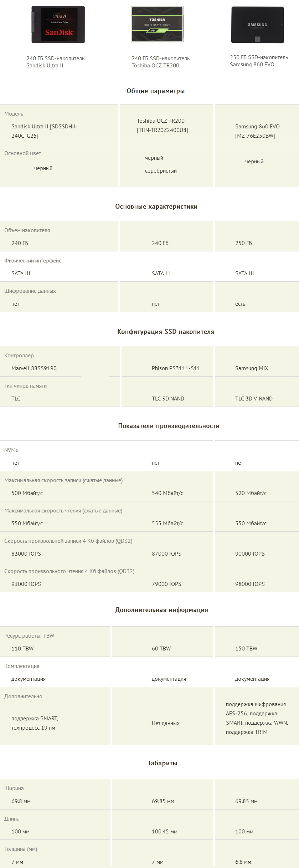Click the Marvell 88SS9190 controller value

click(x=34, y=368)
